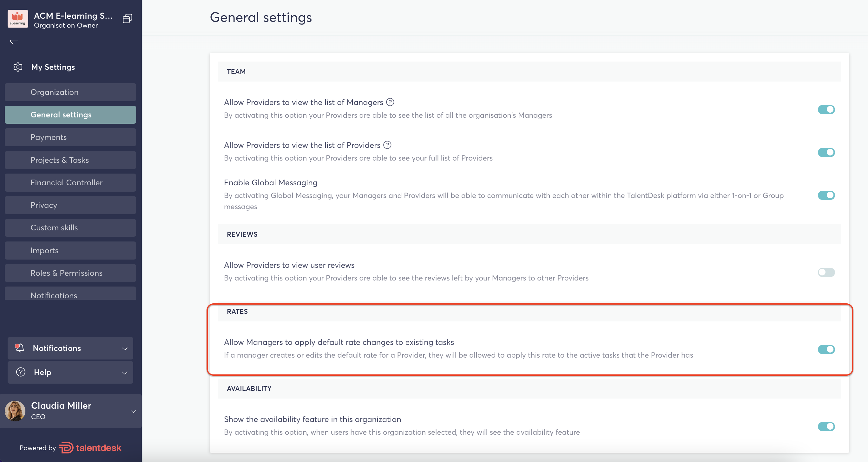Open Claudia Miller user menu chevron

(x=134, y=411)
